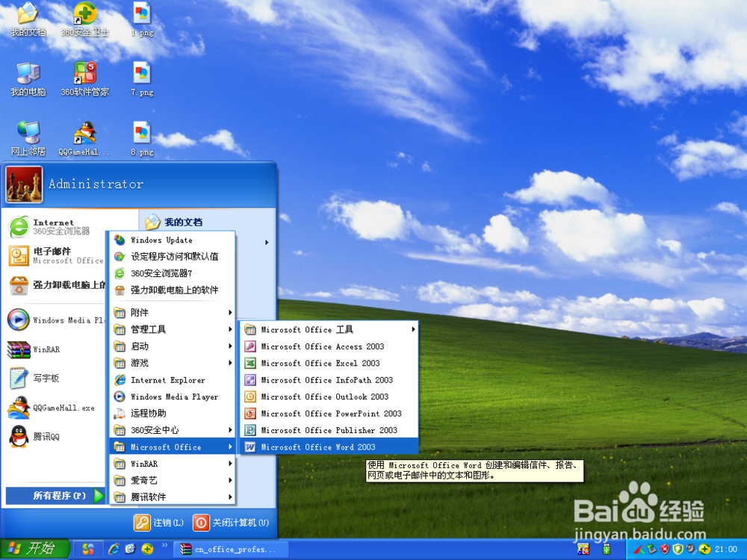Expand the Microsoft Office 工具 submenu
The width and height of the screenshot is (747, 560).
pos(329,329)
